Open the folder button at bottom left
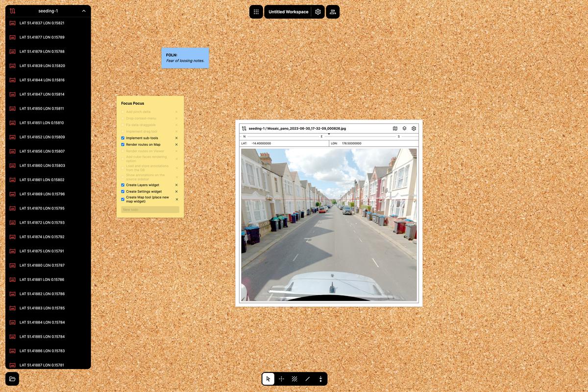This screenshot has width=588, height=392. [12, 379]
